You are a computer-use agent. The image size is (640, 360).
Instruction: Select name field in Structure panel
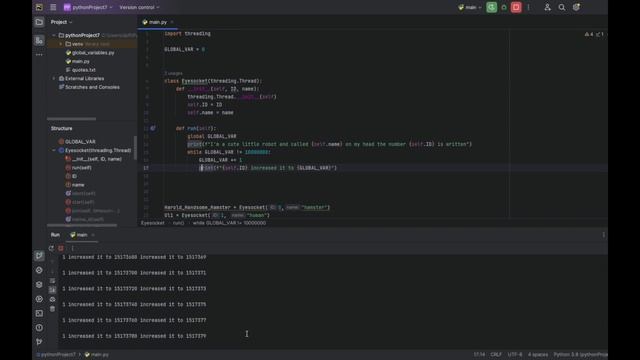tap(75, 184)
